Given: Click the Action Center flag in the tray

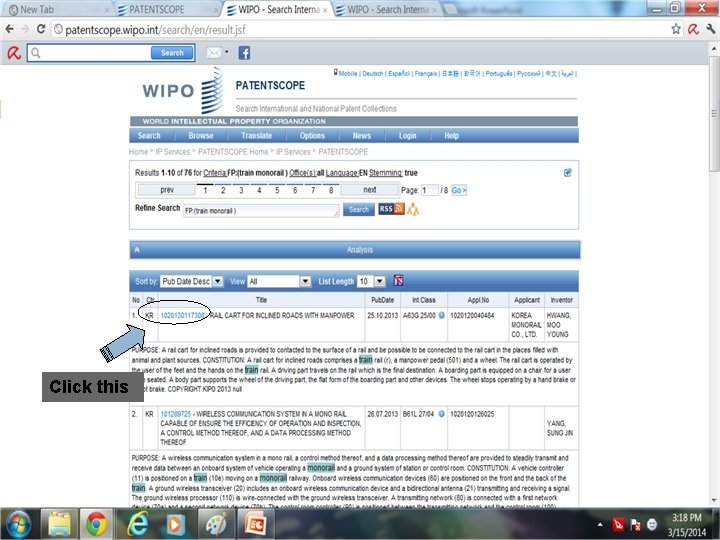Looking at the screenshot, I should click(x=636, y=524).
